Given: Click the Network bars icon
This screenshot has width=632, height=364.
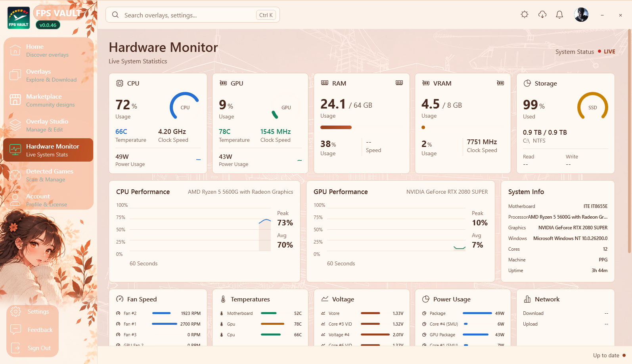Looking at the screenshot, I should point(527,299).
